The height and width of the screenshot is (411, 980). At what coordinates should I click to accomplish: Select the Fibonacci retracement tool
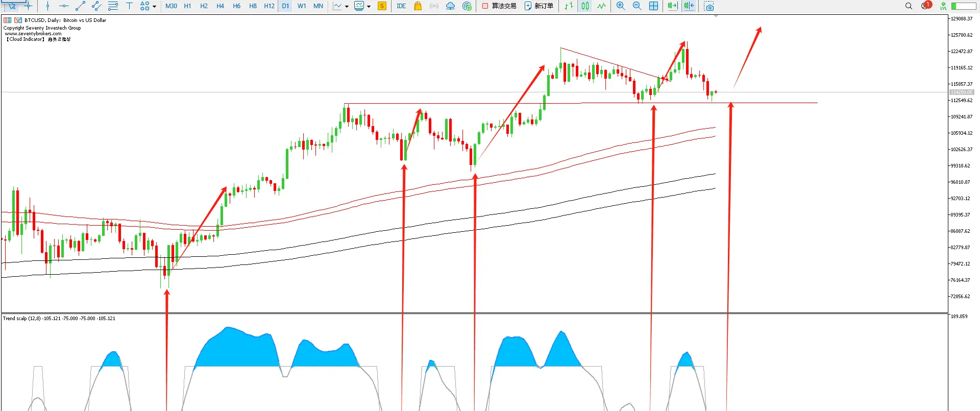pos(113,6)
